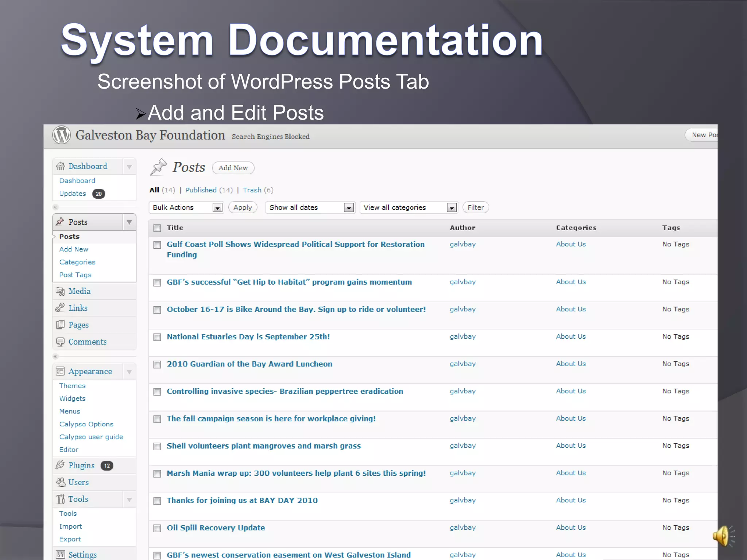The width and height of the screenshot is (747, 560).
Task: Show Published posts filter link
Action: click(x=201, y=190)
